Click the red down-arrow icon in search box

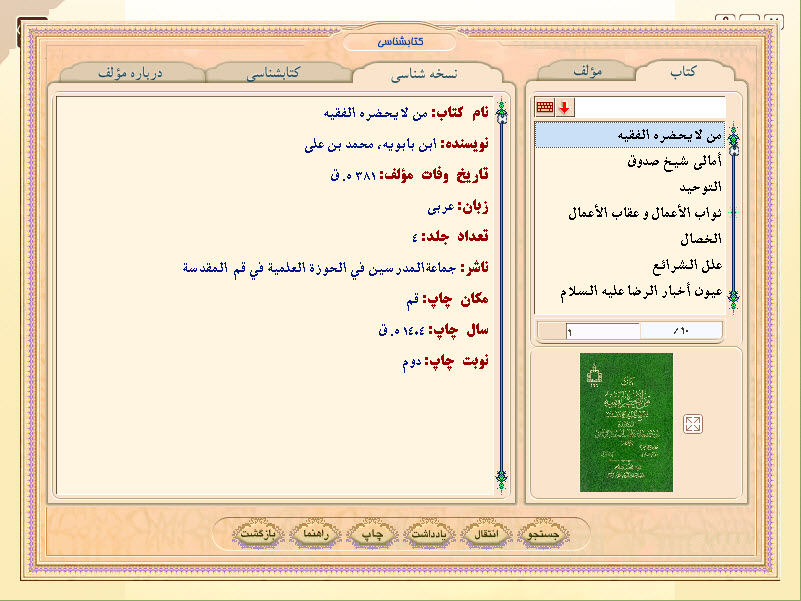point(564,108)
